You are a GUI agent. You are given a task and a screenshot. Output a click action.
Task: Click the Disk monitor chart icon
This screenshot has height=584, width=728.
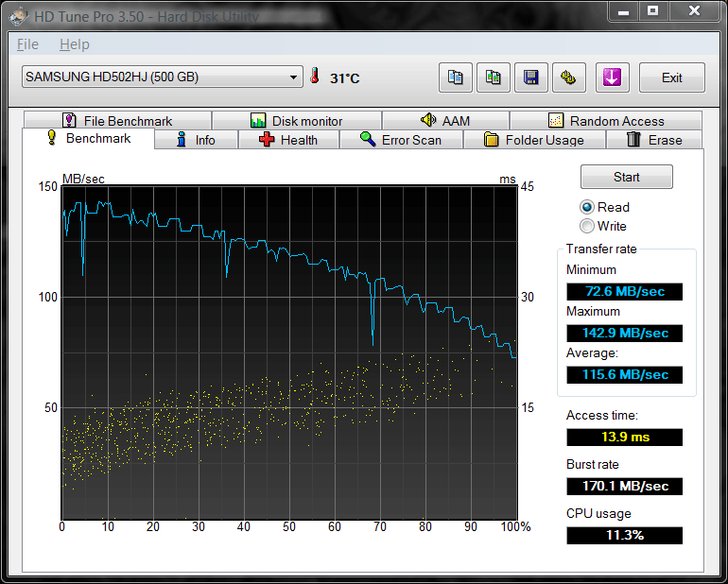pos(258,120)
